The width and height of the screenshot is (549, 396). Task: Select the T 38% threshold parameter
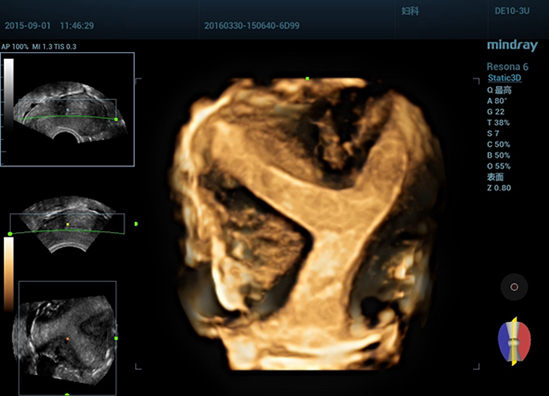click(x=498, y=123)
